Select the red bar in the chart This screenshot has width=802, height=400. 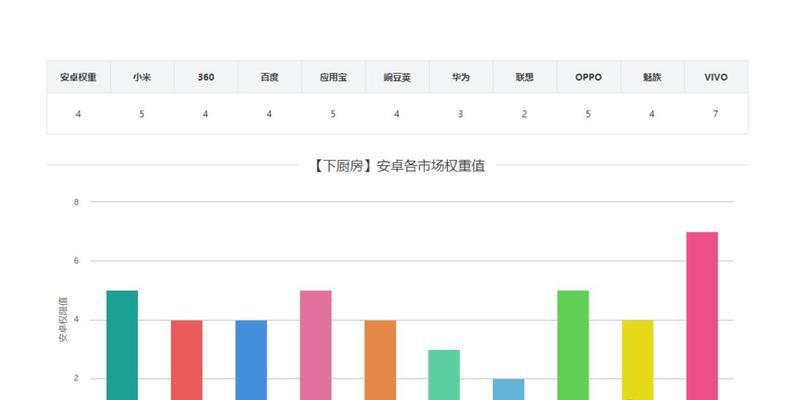tap(187, 360)
